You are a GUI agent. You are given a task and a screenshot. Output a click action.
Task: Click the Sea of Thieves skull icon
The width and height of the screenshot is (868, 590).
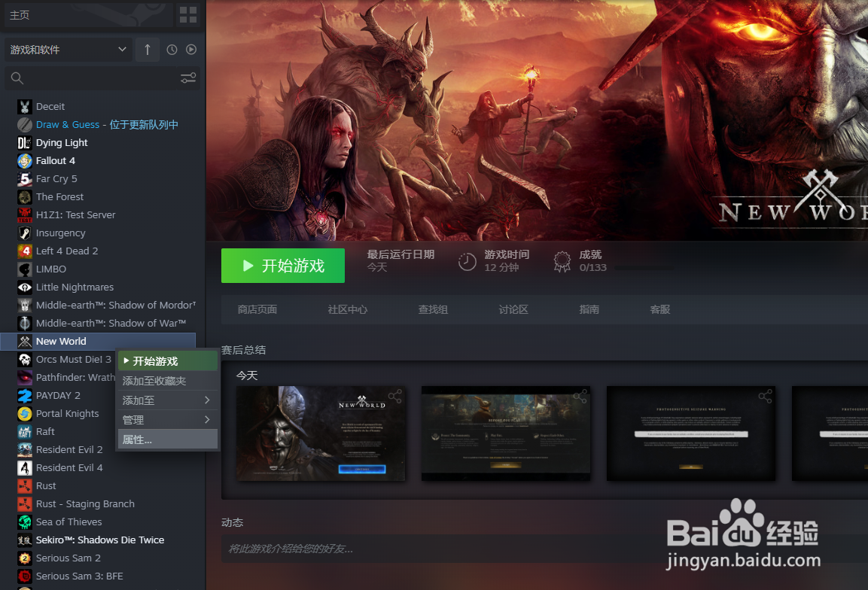(x=24, y=522)
